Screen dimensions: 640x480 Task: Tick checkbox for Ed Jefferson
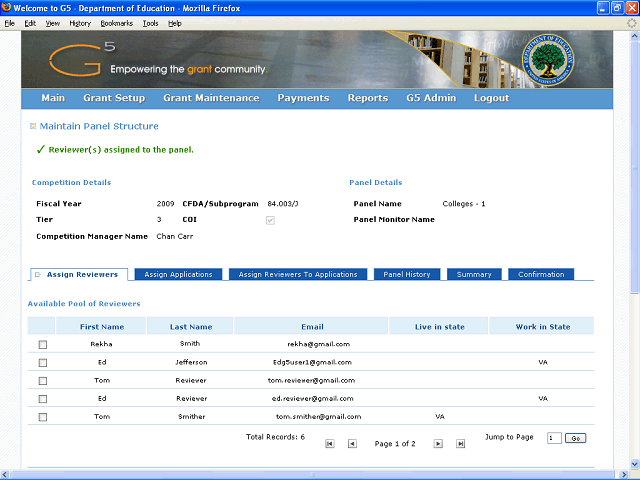tap(42, 363)
